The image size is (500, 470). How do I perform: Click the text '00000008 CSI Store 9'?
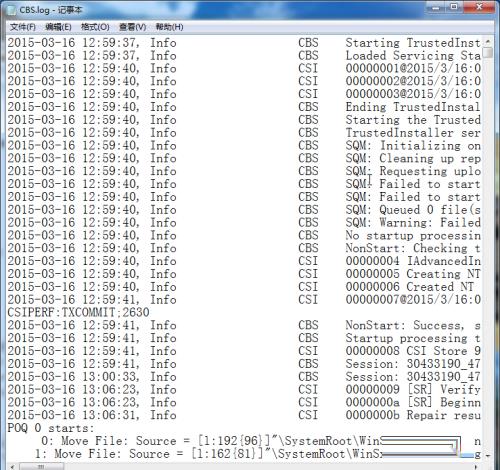point(413,351)
